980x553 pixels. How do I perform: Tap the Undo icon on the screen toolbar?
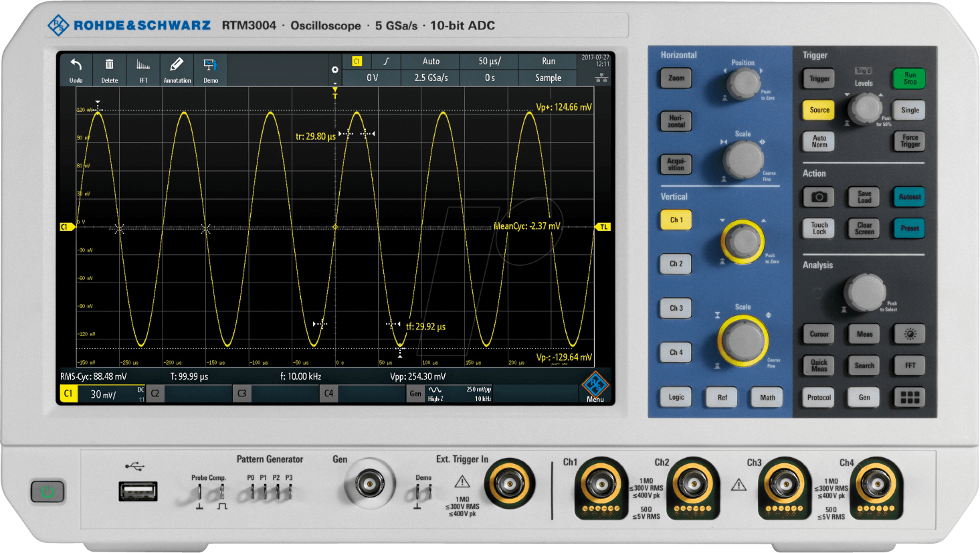click(x=76, y=69)
